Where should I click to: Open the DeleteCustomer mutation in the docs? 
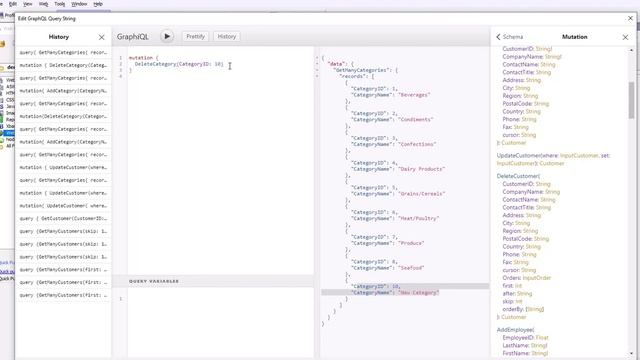[x=517, y=176]
